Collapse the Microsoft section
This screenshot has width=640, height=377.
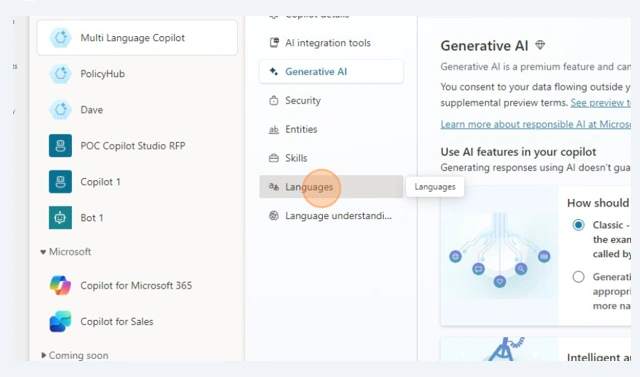[66, 252]
